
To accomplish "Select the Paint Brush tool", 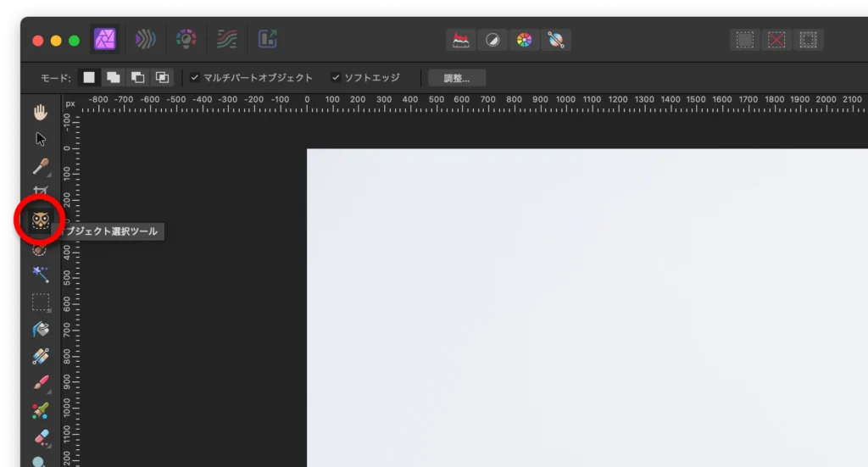I will [x=41, y=383].
